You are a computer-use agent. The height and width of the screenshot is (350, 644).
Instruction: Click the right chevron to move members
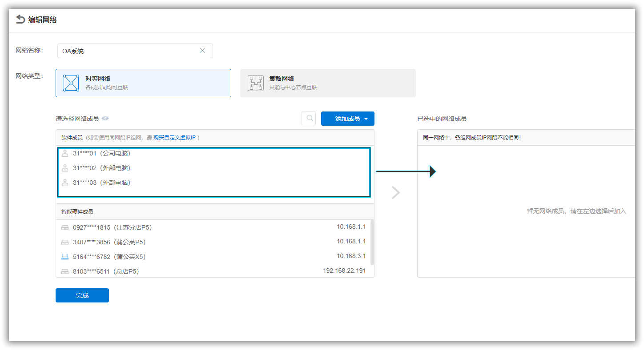(x=396, y=192)
